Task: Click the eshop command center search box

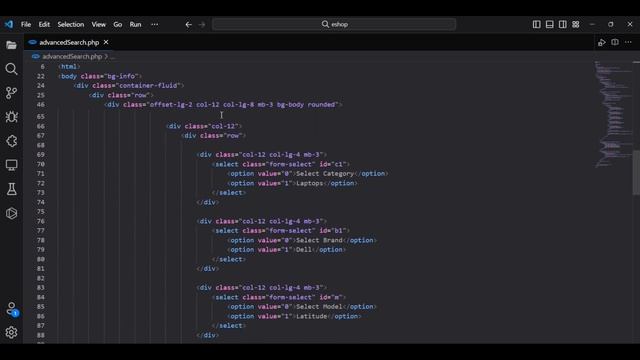Action: tap(334, 24)
